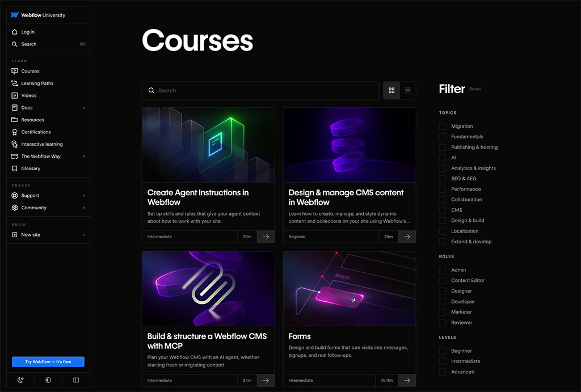Click the external arrow beside Community

(x=84, y=208)
